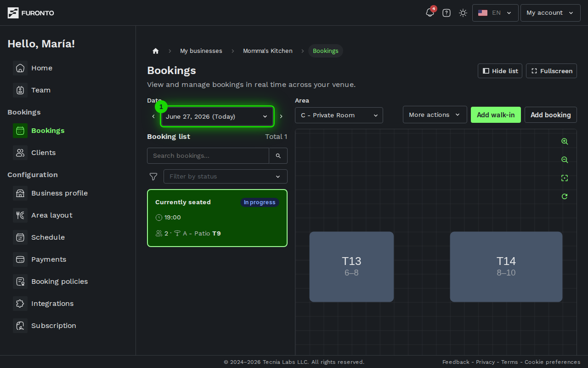Open the notifications bell

tap(430, 13)
